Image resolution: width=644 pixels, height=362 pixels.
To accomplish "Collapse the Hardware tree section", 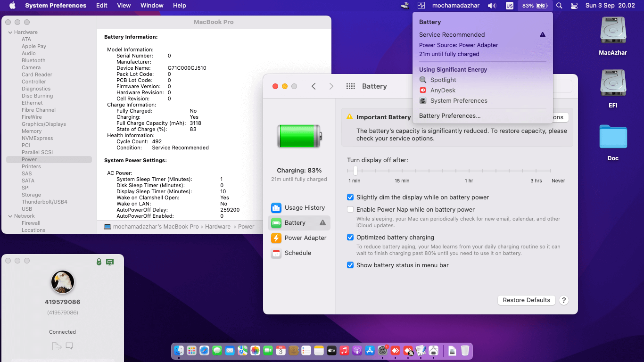I will tap(10, 32).
